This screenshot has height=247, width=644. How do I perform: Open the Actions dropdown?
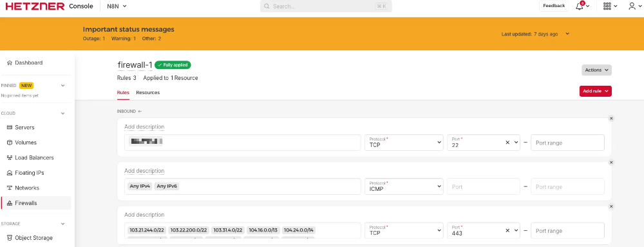(x=596, y=70)
